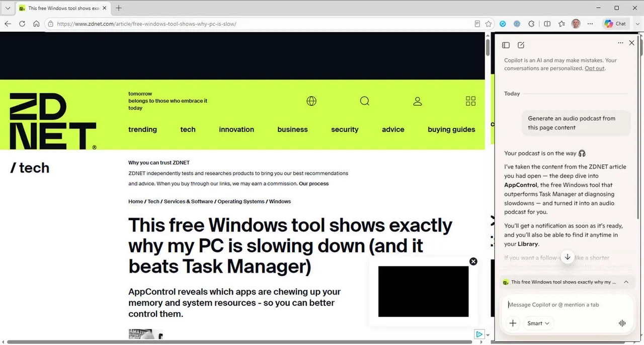Add page to favorites with star icon
This screenshot has width=644, height=345.
(489, 24)
